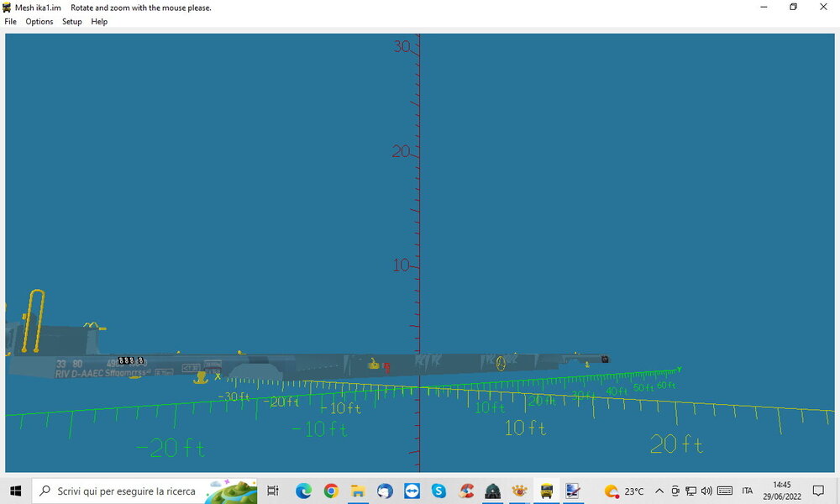Image resolution: width=840 pixels, height=504 pixels.
Task: Open the notification center icon
Action: click(x=818, y=491)
